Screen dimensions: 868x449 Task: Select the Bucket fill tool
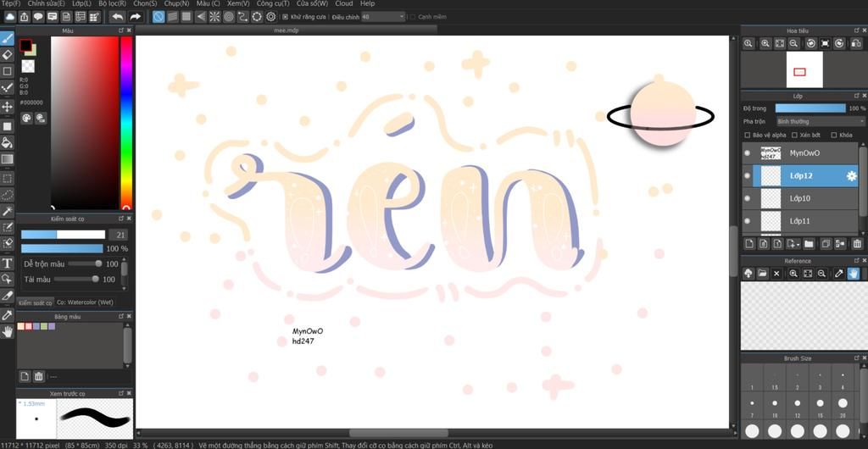click(x=7, y=142)
